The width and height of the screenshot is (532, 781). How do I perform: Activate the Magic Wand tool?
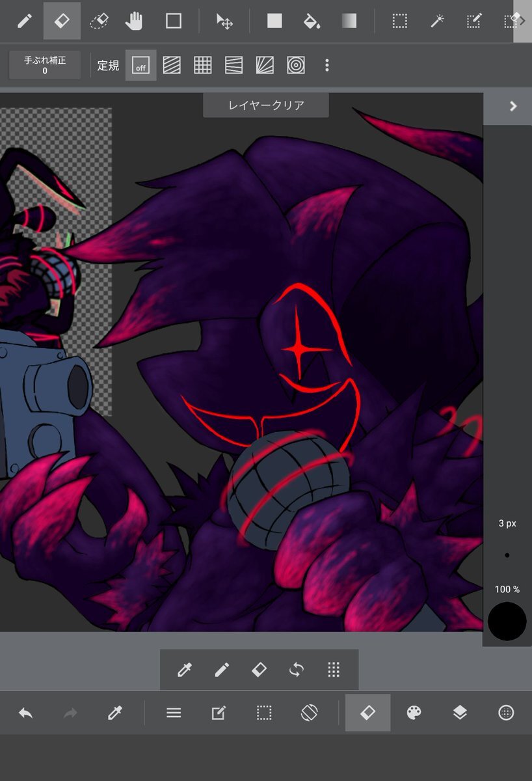pyautogui.click(x=437, y=21)
